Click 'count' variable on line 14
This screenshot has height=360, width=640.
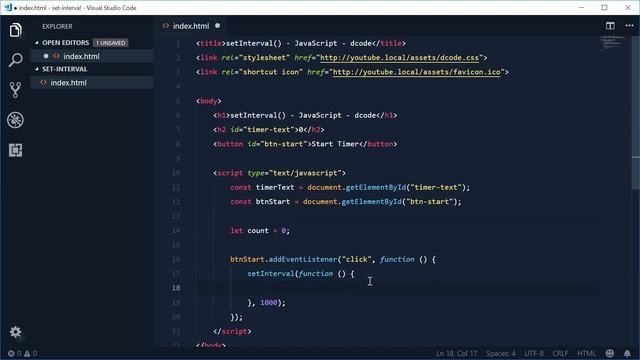coord(258,231)
